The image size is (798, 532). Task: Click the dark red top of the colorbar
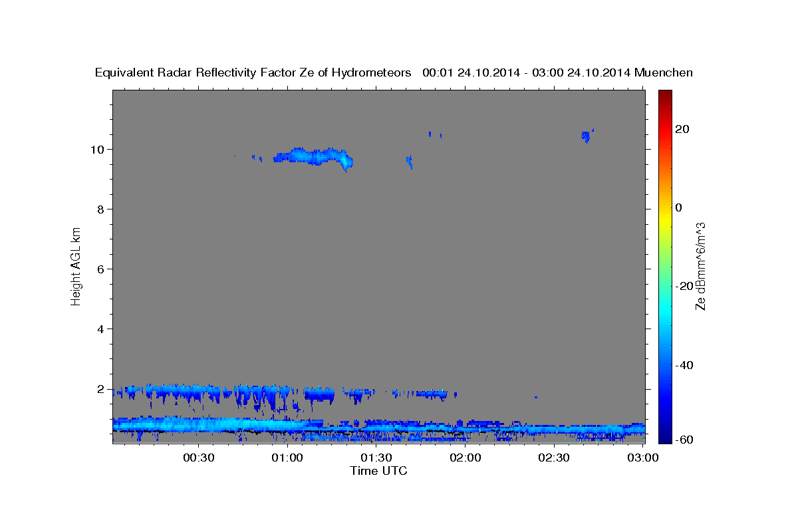[x=664, y=94]
